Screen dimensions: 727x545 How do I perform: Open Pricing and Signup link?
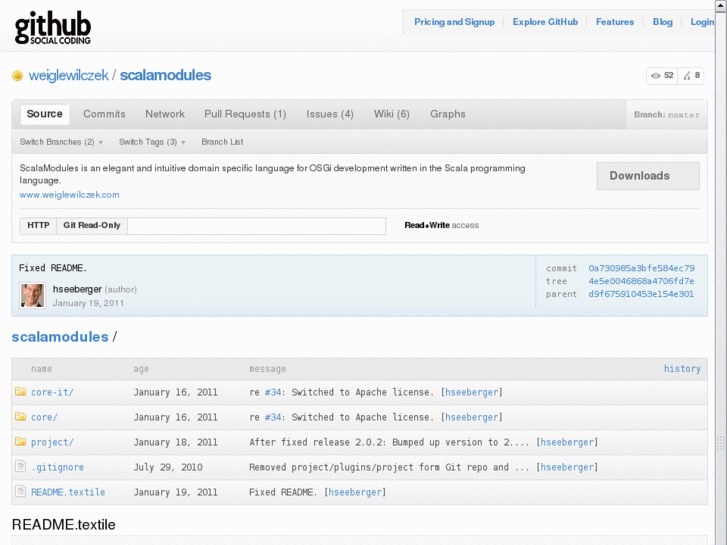pos(454,22)
